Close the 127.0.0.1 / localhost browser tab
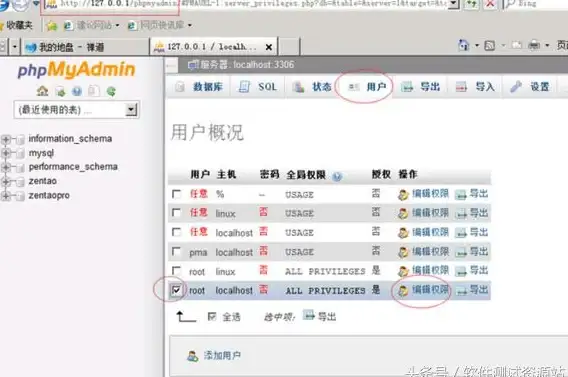The width and height of the screenshot is (568, 377). pos(269,47)
